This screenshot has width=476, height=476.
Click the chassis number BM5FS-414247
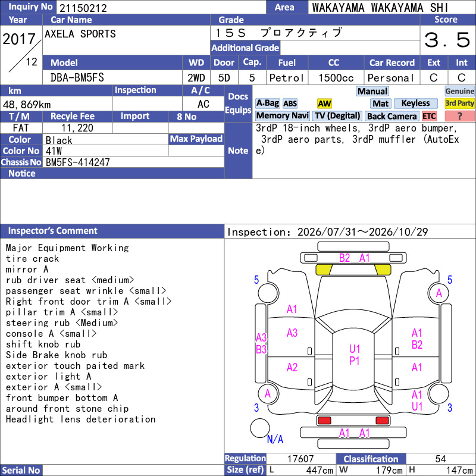78,162
